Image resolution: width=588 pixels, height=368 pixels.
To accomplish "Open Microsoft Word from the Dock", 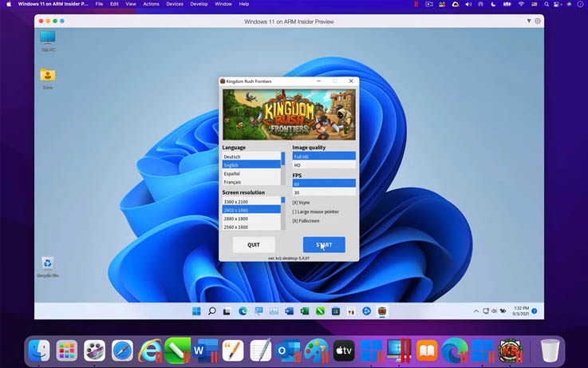I will coord(206,350).
